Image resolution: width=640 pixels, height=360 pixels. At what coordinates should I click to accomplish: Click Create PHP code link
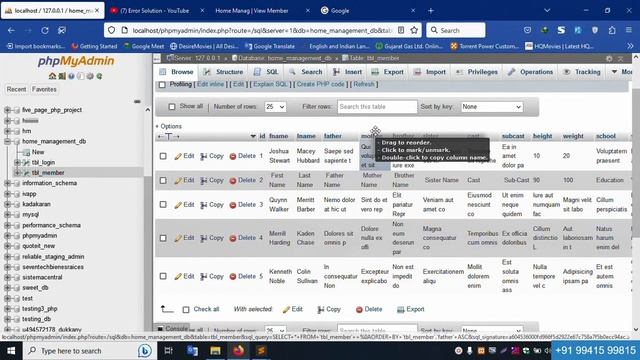(x=320, y=84)
